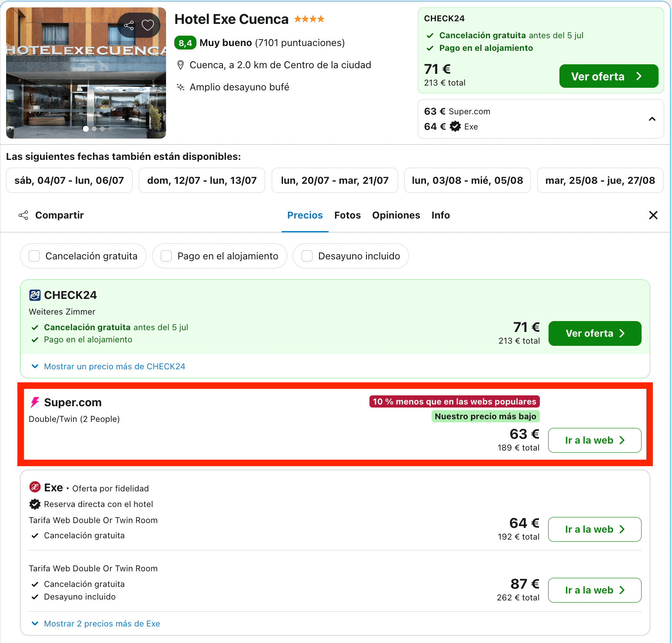Click the Super.com lightning bolt icon
The height and width of the screenshot is (643, 672).
coord(35,402)
